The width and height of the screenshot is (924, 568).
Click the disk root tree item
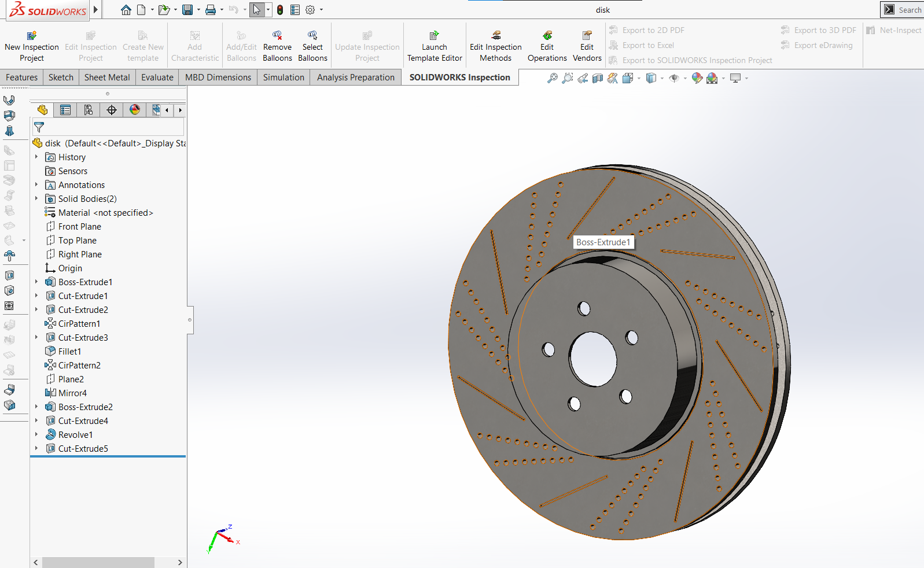[x=109, y=143]
